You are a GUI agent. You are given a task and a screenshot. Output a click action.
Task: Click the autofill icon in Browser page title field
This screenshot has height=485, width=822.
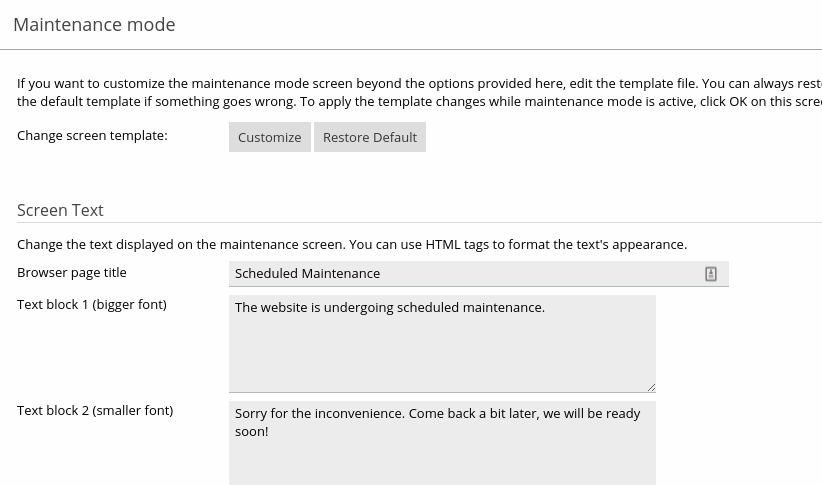tap(711, 274)
